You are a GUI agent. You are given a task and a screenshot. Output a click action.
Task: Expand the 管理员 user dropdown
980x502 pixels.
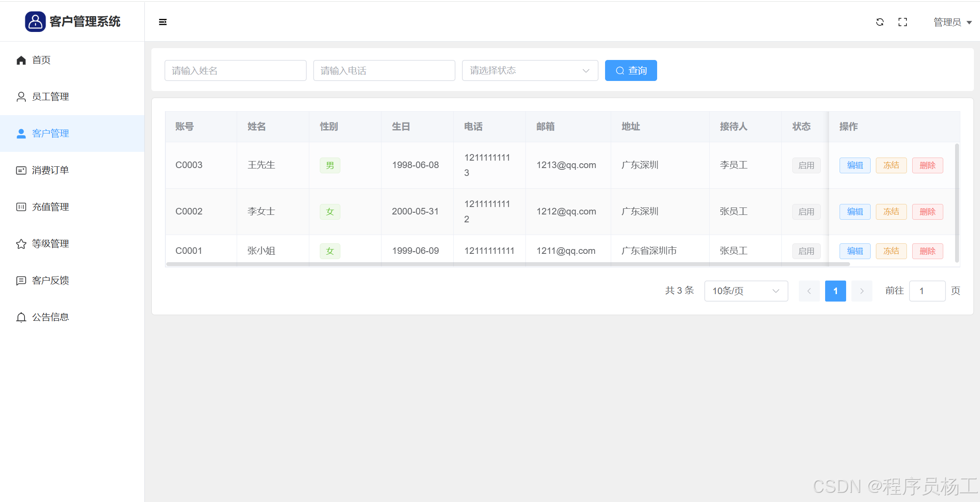(952, 22)
